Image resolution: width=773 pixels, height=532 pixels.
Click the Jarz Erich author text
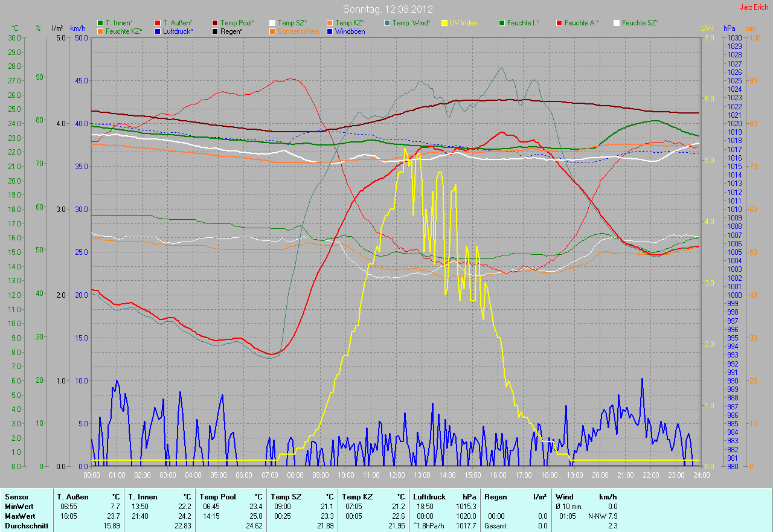click(x=754, y=7)
